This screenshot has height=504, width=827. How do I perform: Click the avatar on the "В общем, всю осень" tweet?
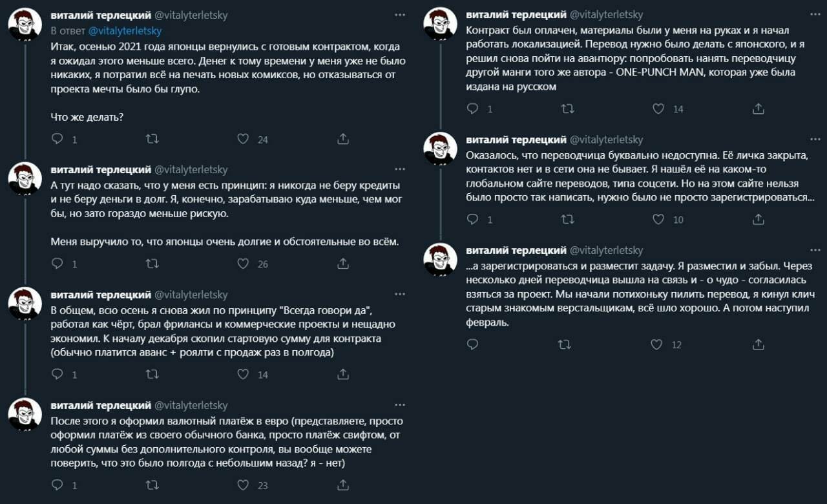pyautogui.click(x=25, y=303)
